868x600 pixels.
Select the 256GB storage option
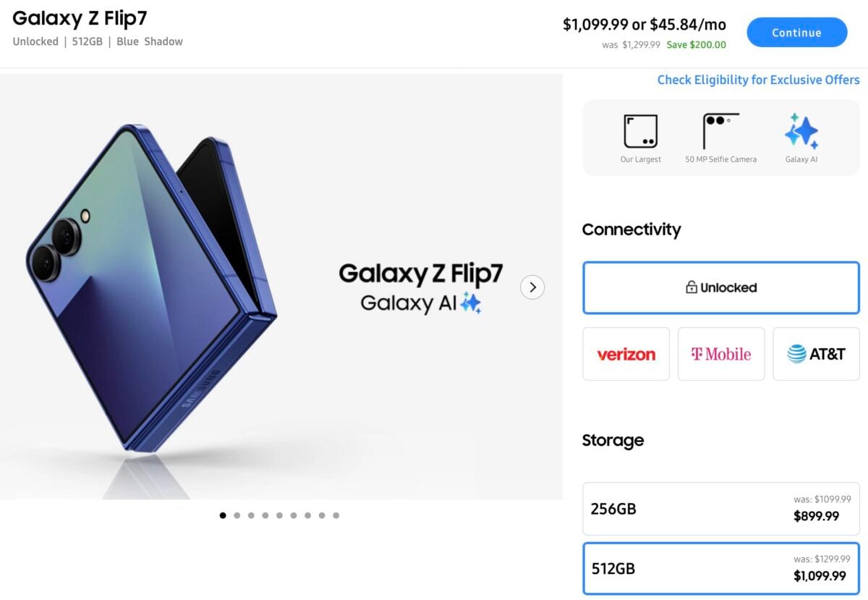point(721,509)
